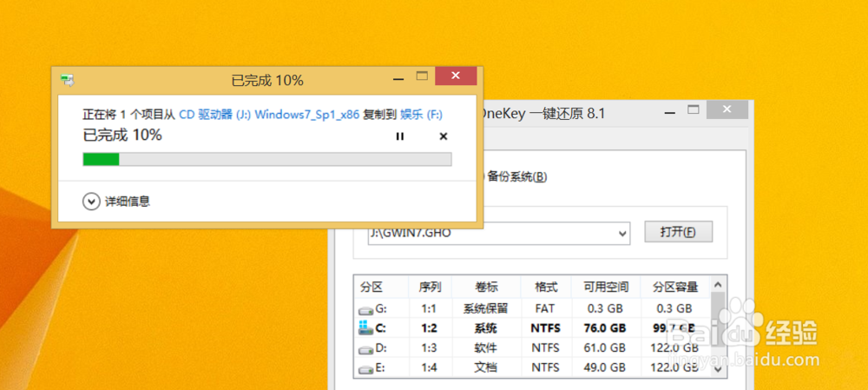868x390 pixels.
Task: Minimize the OneKey 一键还原 window
Action: coord(670,112)
